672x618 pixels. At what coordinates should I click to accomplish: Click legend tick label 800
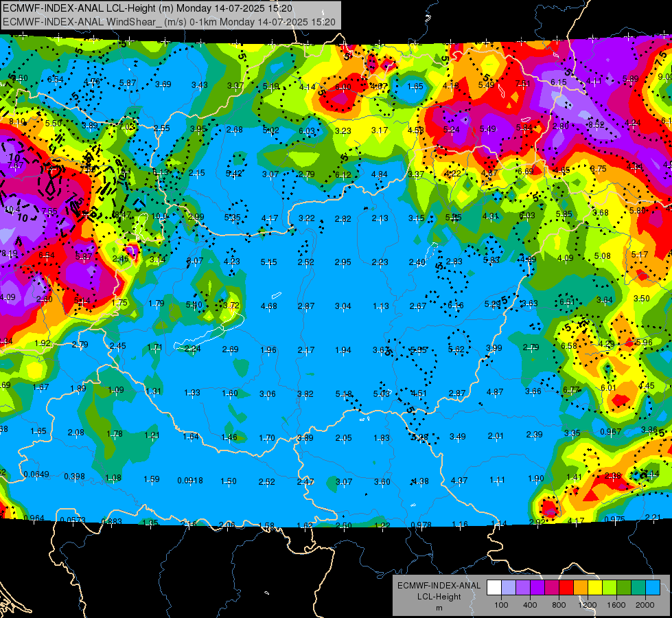(559, 605)
